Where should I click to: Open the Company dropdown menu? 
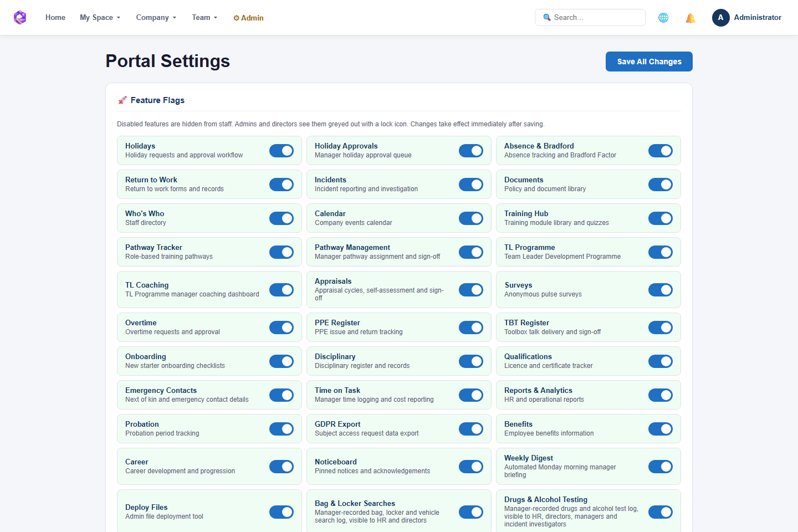click(x=156, y=18)
